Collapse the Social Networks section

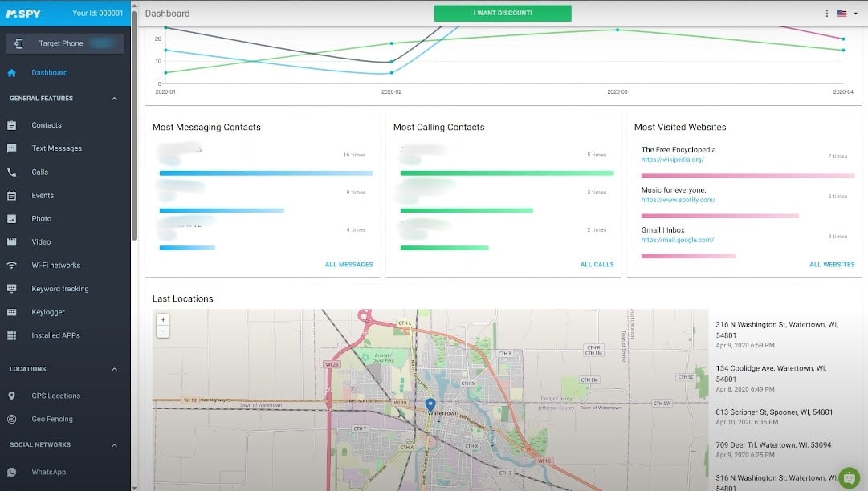(x=114, y=444)
